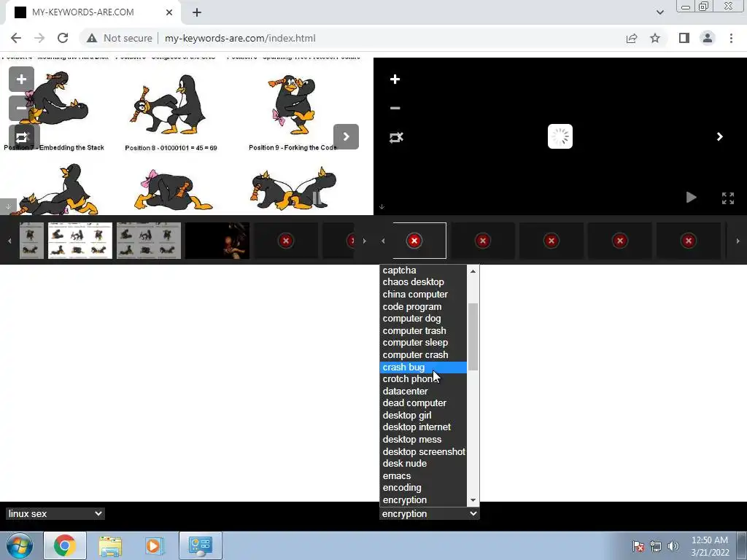
Task: Open the Action Center flag icon
Action: [x=638, y=546]
